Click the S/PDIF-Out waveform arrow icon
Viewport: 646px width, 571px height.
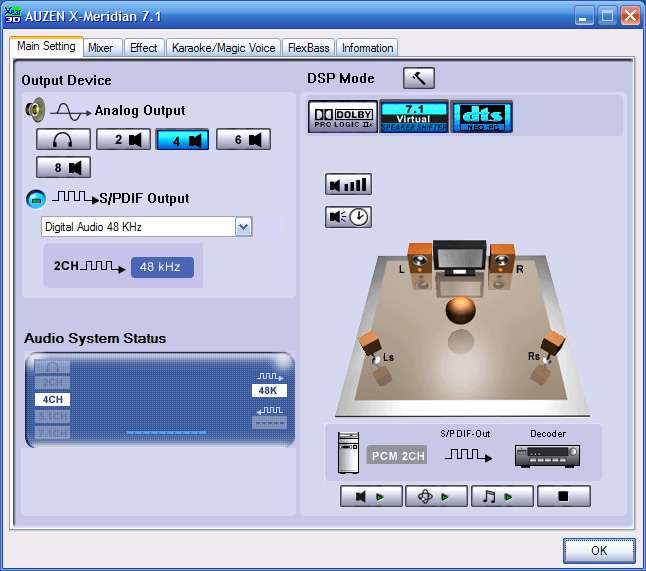[468, 455]
